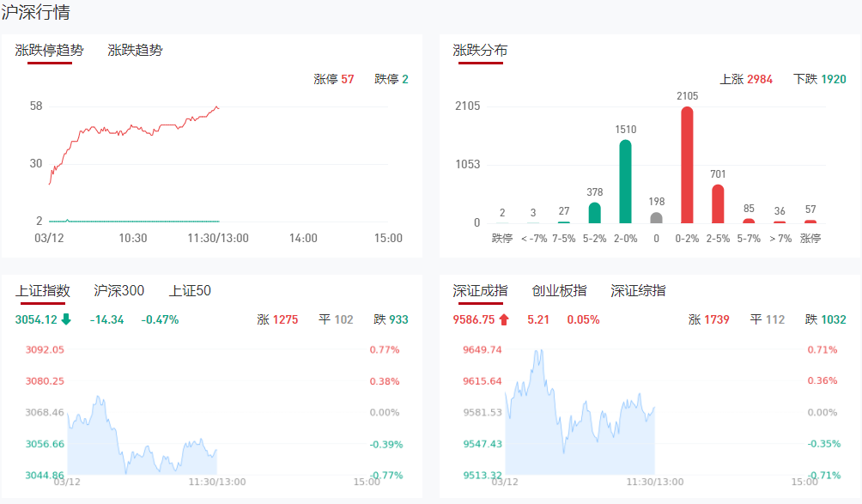Open the 沪深300 index tab
This screenshot has width=862, height=504.
[118, 291]
